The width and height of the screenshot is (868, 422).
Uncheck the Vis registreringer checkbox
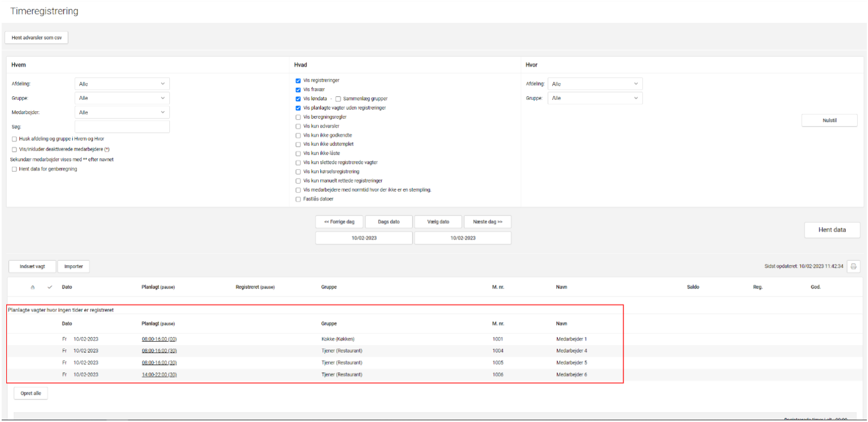[298, 80]
